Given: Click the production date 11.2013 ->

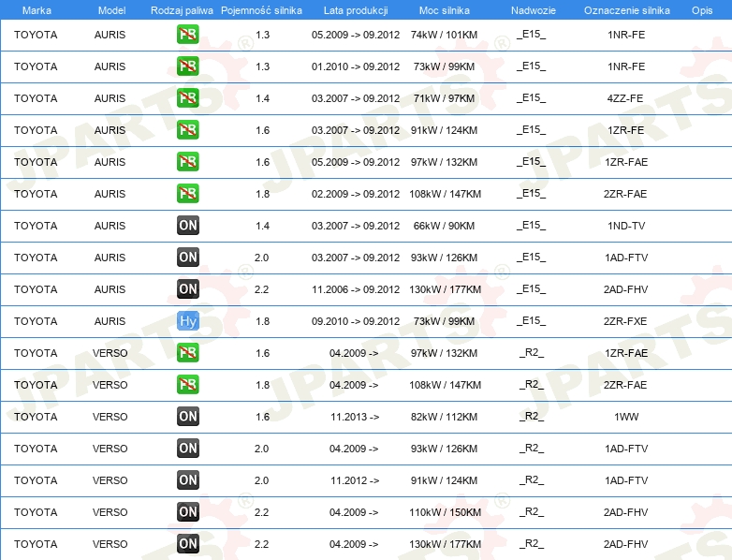Looking at the screenshot, I should click(x=355, y=417).
